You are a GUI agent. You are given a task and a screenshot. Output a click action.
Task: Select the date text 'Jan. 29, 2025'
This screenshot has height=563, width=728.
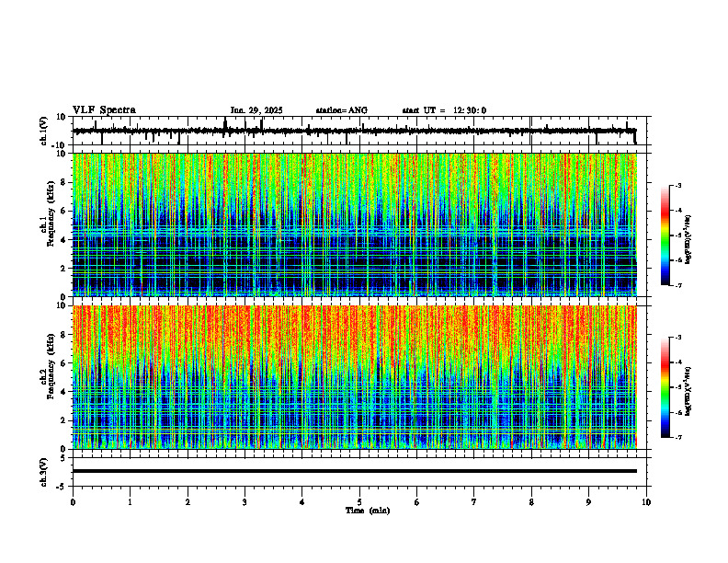click(256, 110)
